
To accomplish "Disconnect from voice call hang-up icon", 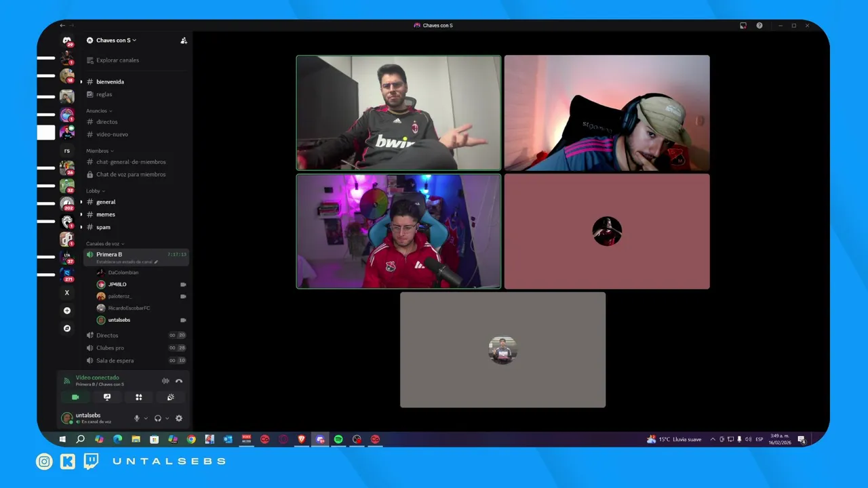I will (179, 381).
